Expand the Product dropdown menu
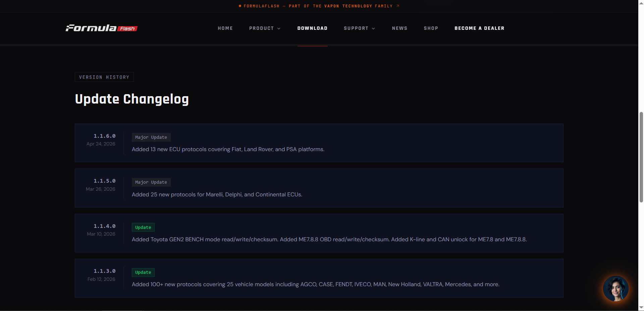This screenshot has height=311, width=644. (265, 28)
